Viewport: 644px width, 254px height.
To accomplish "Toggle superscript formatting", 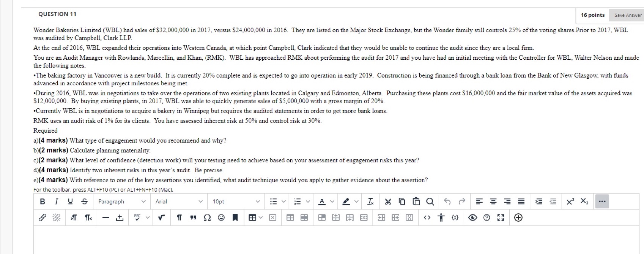I will click(570, 202).
